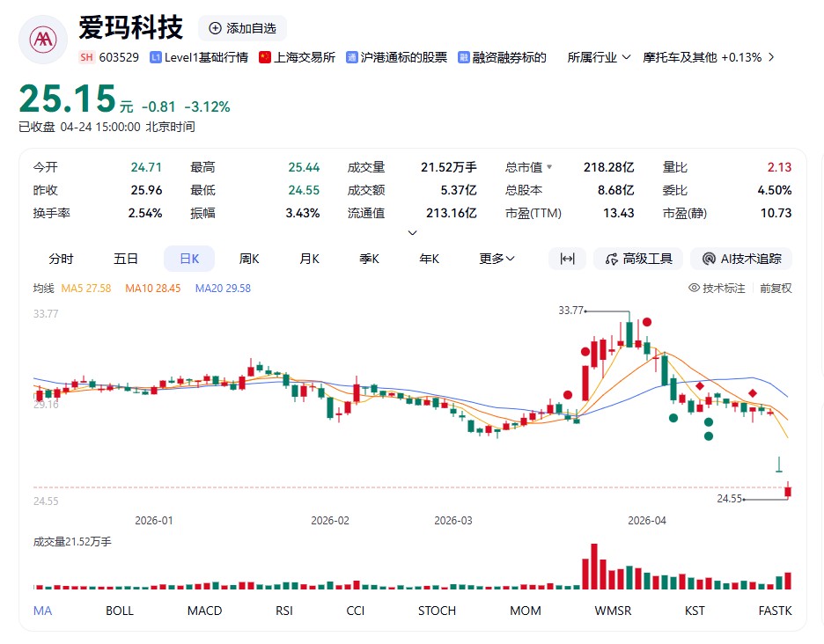Select the MACD indicator
The height and width of the screenshot is (644, 824).
tap(204, 611)
